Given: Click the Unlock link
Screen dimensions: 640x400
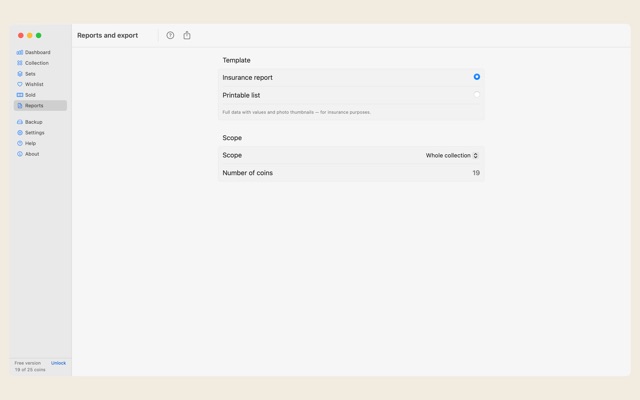Looking at the screenshot, I should 58,363.
